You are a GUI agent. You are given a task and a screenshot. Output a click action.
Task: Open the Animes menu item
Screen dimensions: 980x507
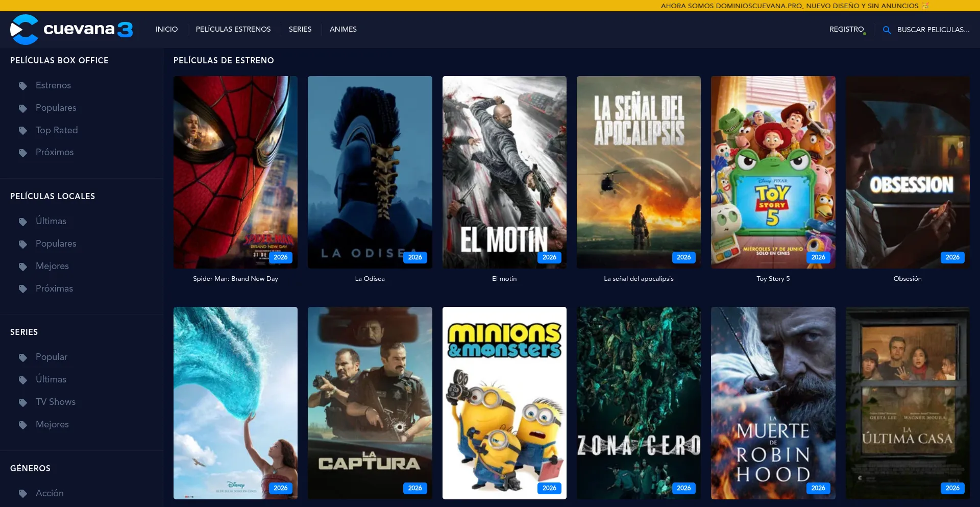[343, 29]
